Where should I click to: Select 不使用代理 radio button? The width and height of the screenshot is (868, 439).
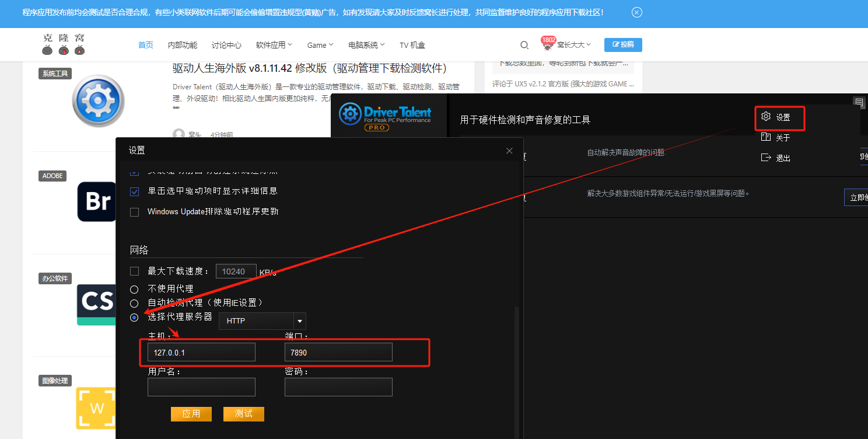click(x=134, y=289)
